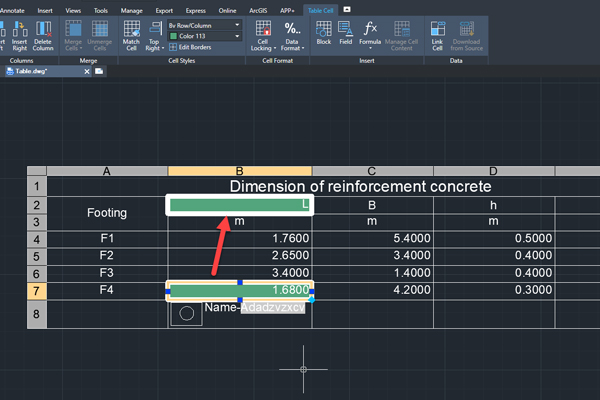Click the Footing cell

tap(107, 213)
